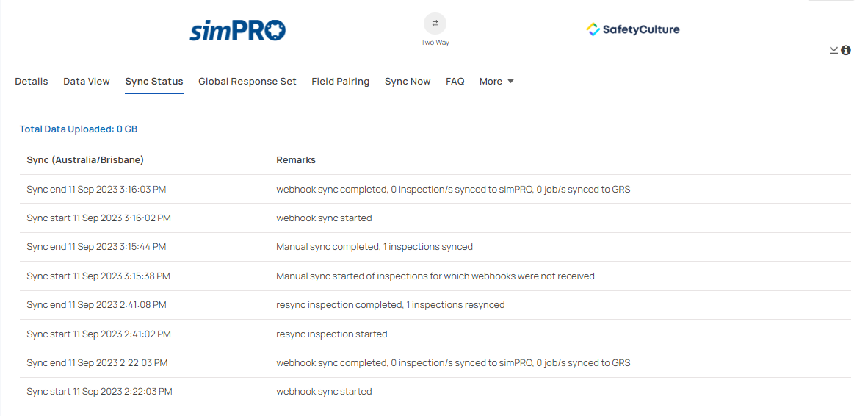Open the info circle icon

[x=846, y=51]
